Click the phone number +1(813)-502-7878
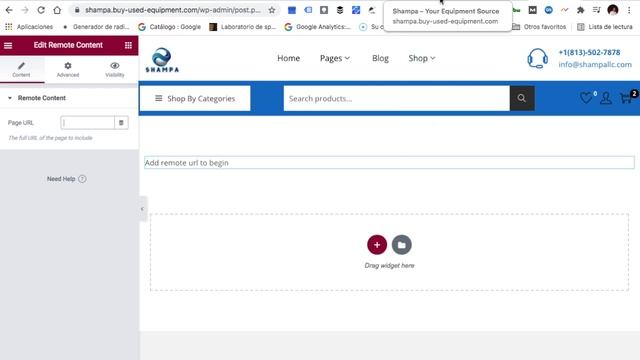The image size is (640, 360). tap(589, 52)
